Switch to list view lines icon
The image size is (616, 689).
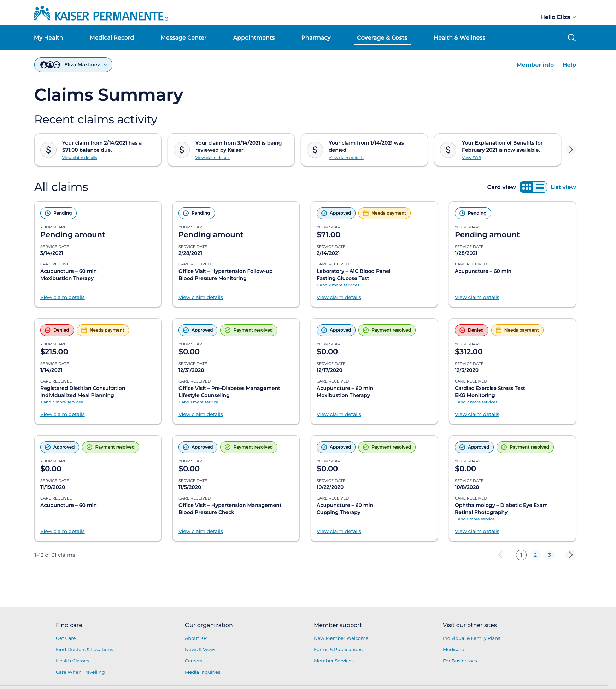coord(540,187)
